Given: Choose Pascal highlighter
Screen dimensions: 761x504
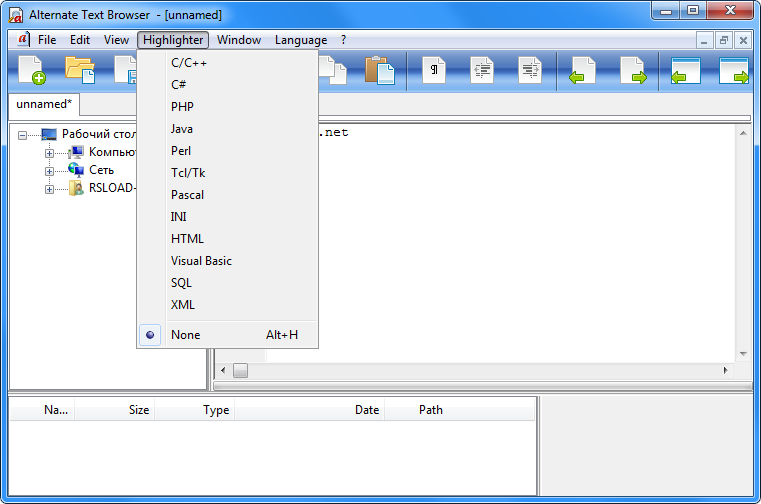Looking at the screenshot, I should click(x=228, y=195).
